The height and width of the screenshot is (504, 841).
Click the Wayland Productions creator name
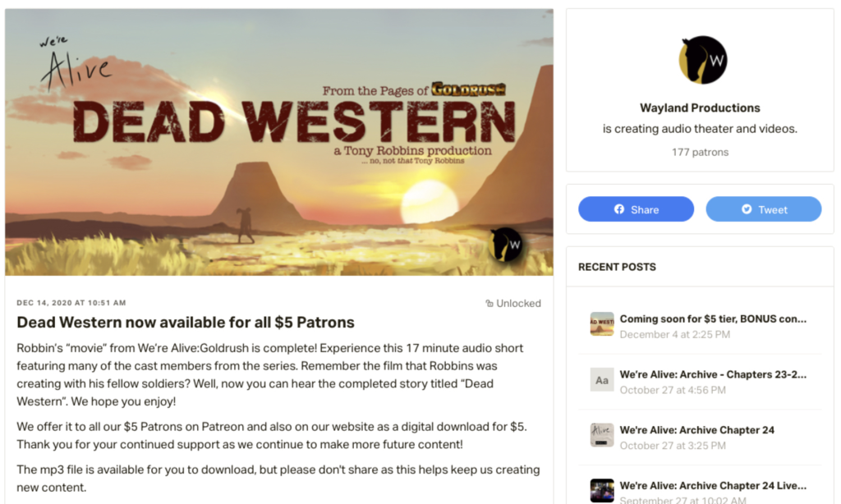700,108
